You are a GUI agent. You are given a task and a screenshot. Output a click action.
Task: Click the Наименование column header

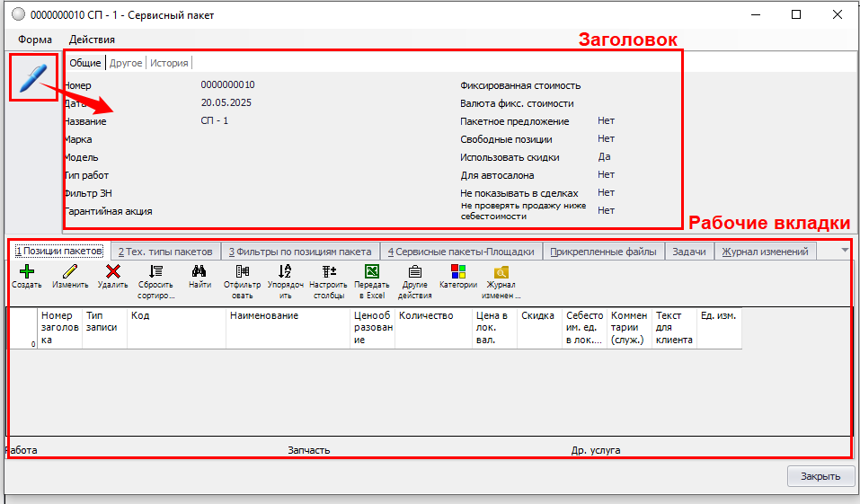(263, 316)
